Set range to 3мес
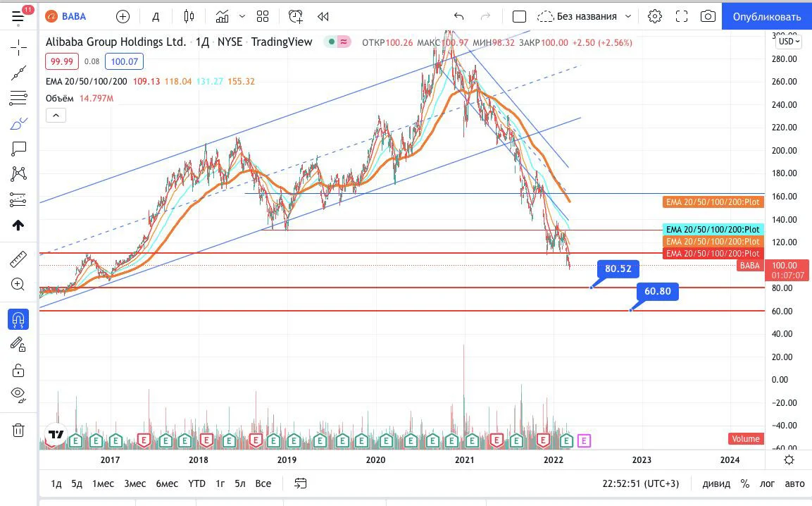This screenshot has height=506, width=812. [x=135, y=483]
